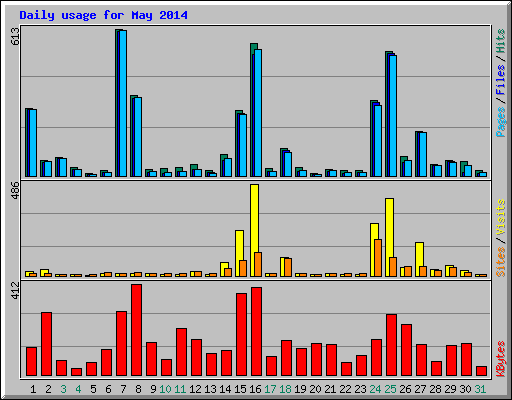Click day label 6 on the axis
Viewport: 512px width, 400px height.
pos(108,389)
